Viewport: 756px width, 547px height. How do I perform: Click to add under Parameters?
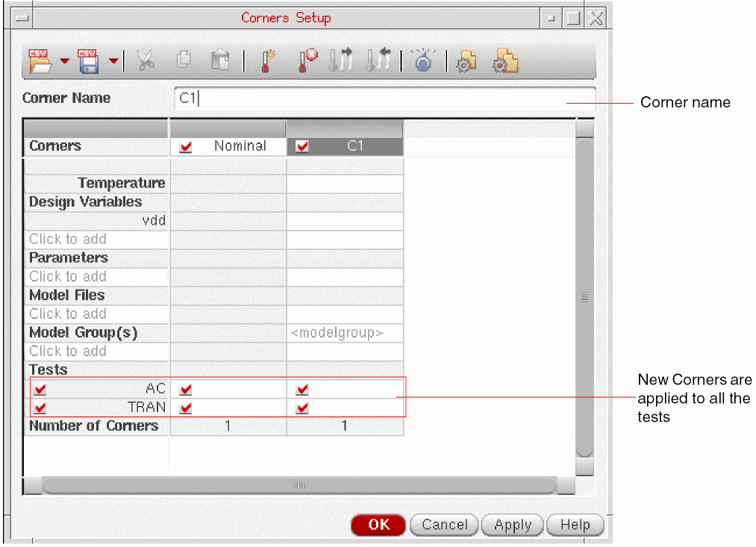96,277
